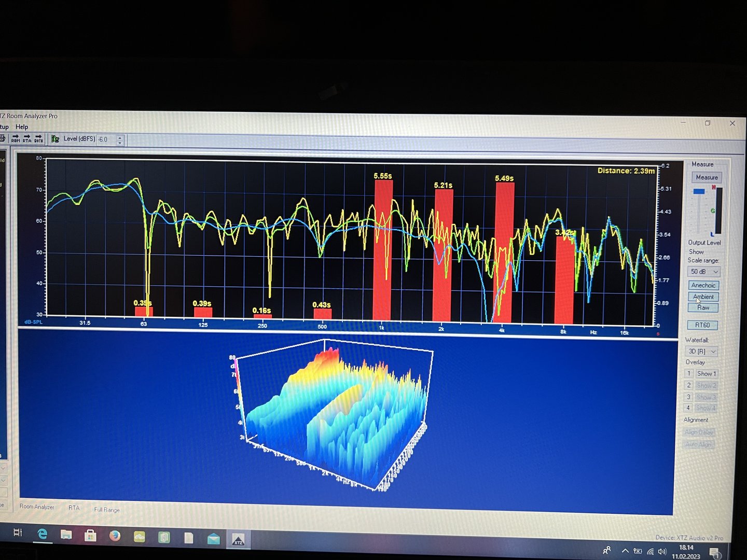The image size is (747, 560).
Task: Click the Show 1 overlay button
Action: tap(706, 373)
